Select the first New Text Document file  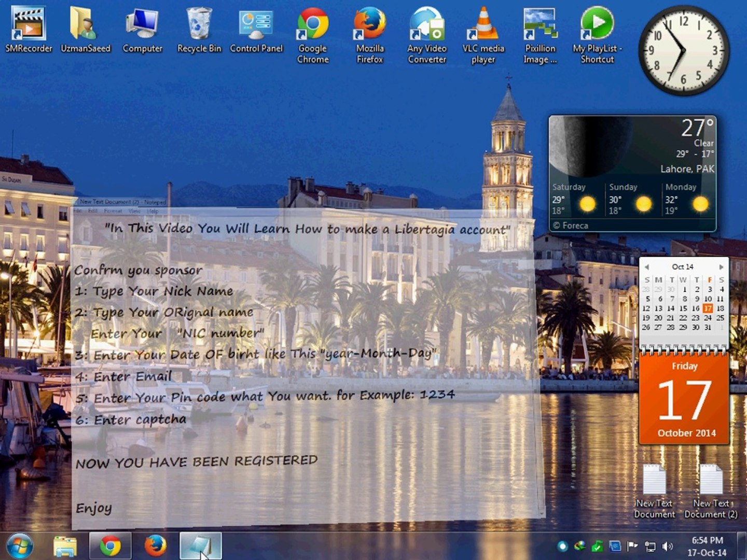tap(654, 491)
